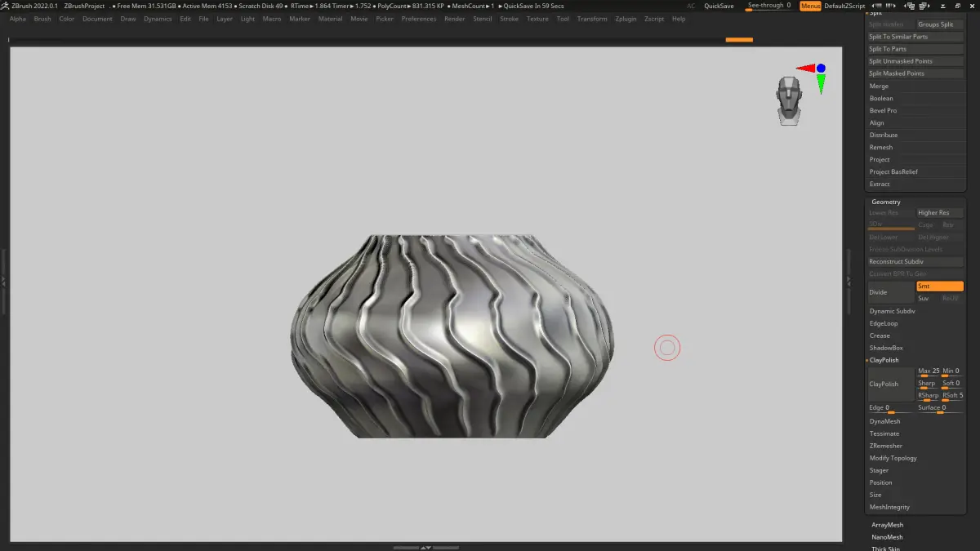Open the Stroke menu
This screenshot has height=551, width=980.
click(x=509, y=19)
